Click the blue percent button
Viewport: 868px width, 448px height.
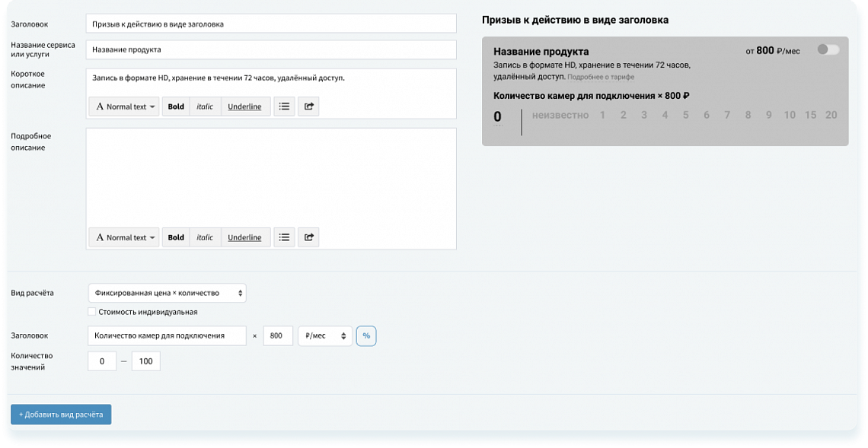click(x=366, y=335)
